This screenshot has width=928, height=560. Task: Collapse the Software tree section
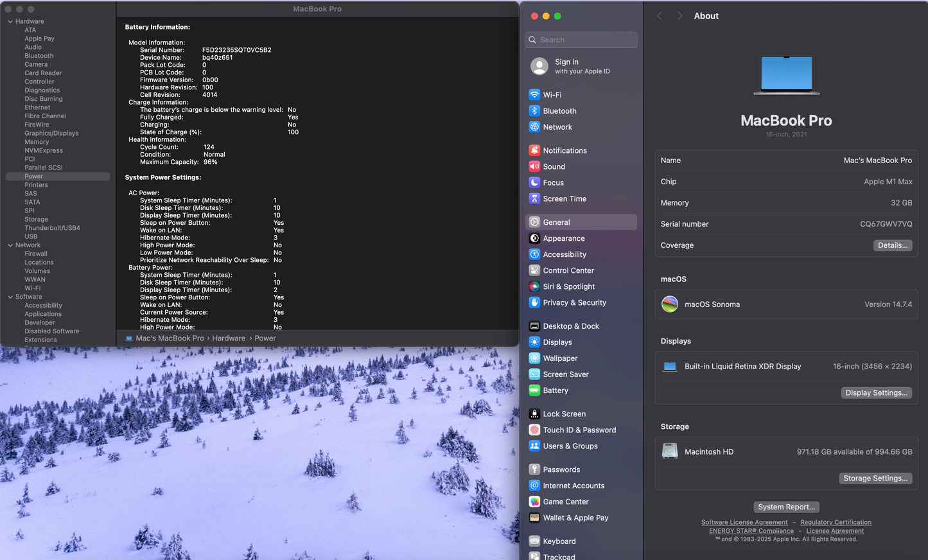tap(10, 297)
